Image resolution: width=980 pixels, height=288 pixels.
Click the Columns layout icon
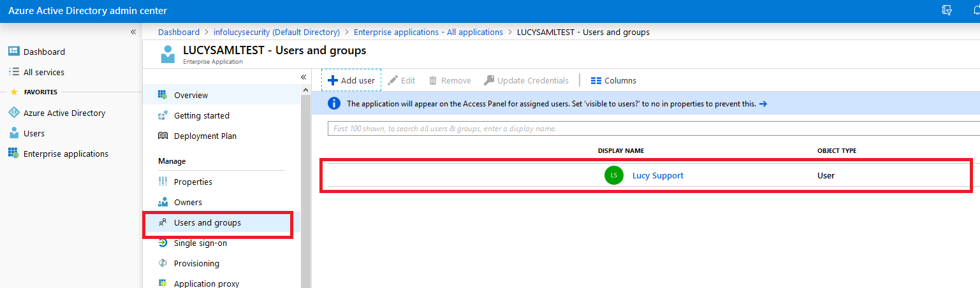(x=596, y=81)
